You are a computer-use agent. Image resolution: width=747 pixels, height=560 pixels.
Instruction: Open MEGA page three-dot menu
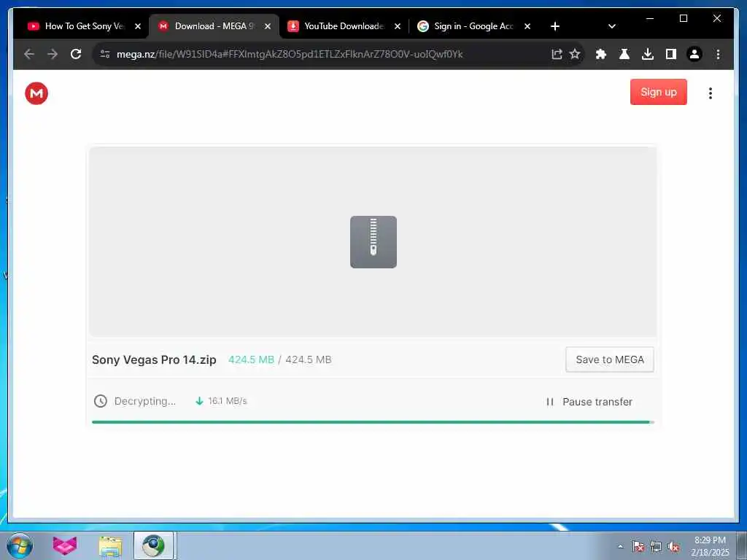pos(710,93)
